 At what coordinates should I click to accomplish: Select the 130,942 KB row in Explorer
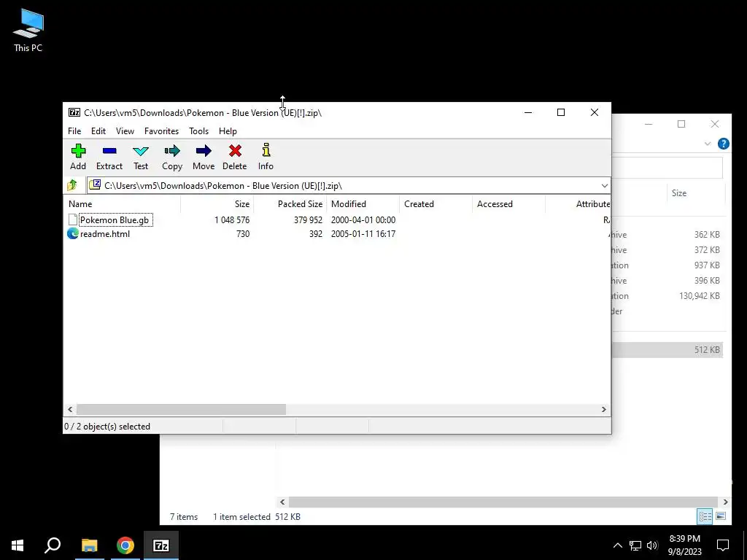pos(667,296)
